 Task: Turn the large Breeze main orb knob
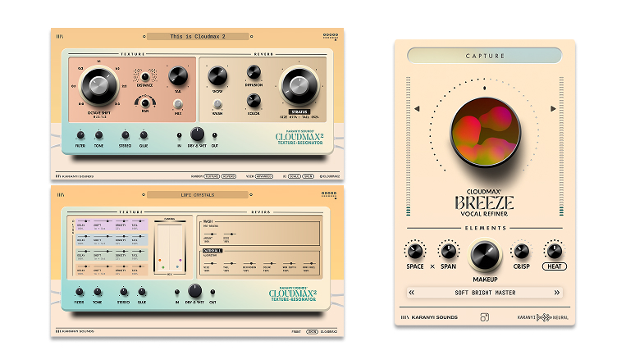486,132
